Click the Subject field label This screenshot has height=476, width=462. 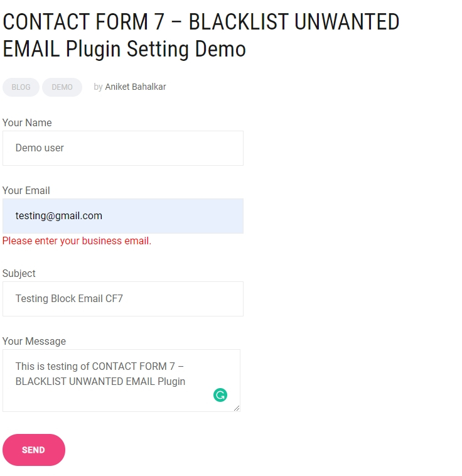click(x=19, y=274)
